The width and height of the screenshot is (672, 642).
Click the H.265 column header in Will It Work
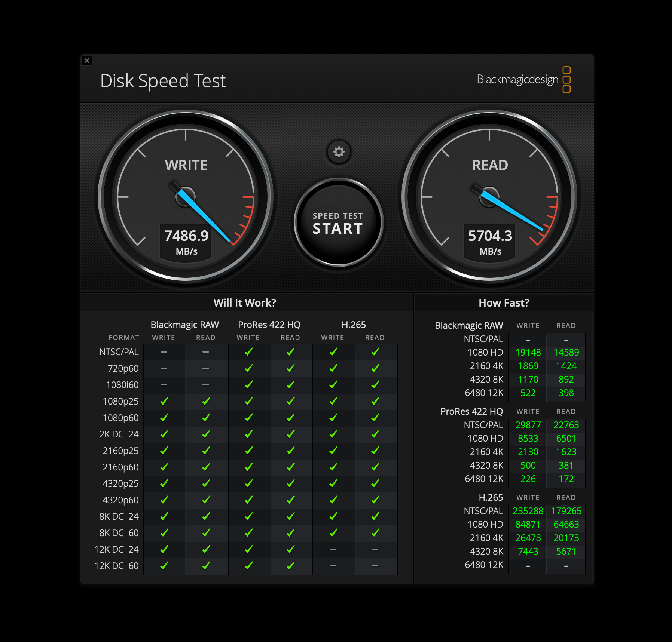coord(354,325)
